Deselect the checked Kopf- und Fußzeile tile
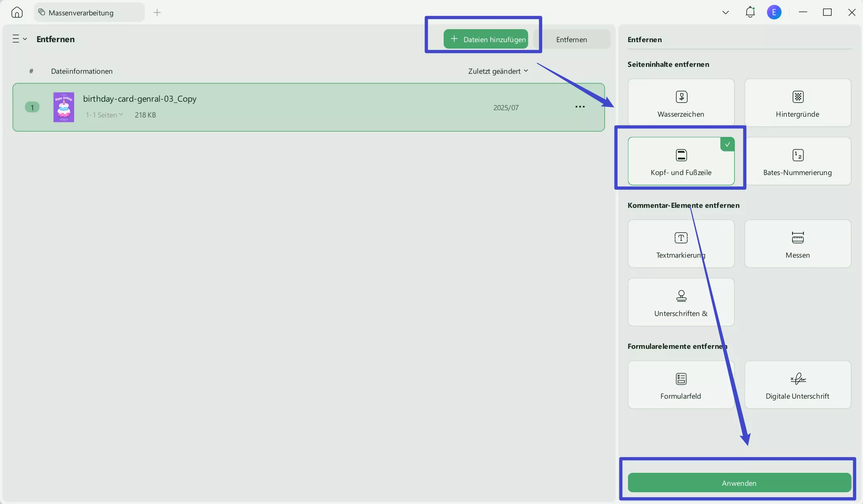The image size is (863, 504). click(681, 161)
